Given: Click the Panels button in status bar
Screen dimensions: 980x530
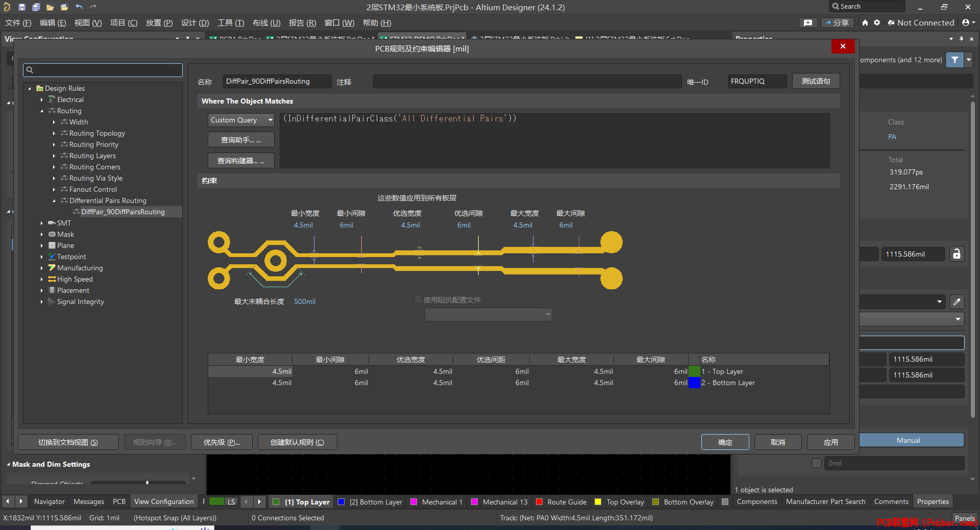Looking at the screenshot, I should click(965, 518).
